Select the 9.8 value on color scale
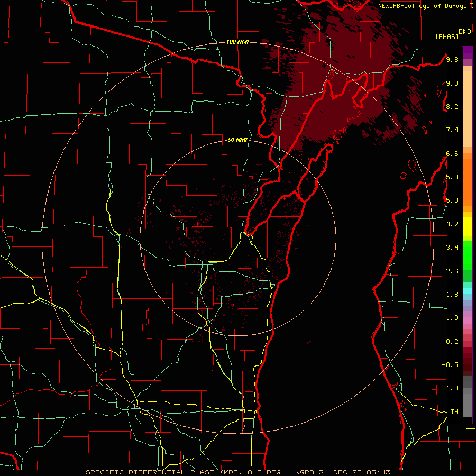This screenshot has width=476, height=476. tap(452, 59)
